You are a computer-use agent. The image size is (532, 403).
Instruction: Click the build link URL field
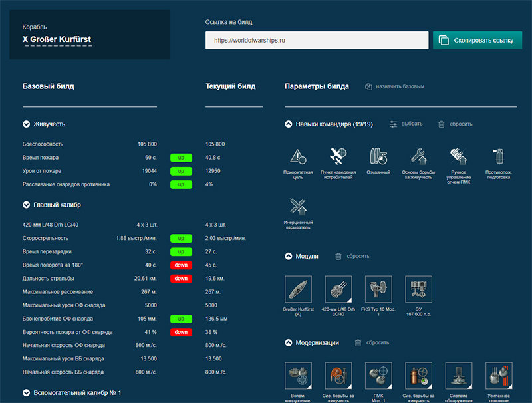(x=317, y=40)
